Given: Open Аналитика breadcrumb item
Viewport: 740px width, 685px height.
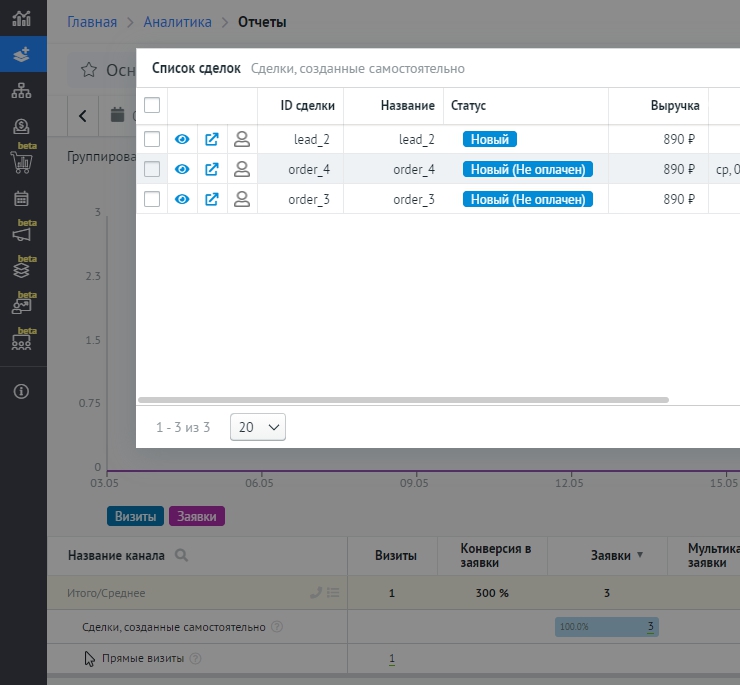Looking at the screenshot, I should pos(177,22).
